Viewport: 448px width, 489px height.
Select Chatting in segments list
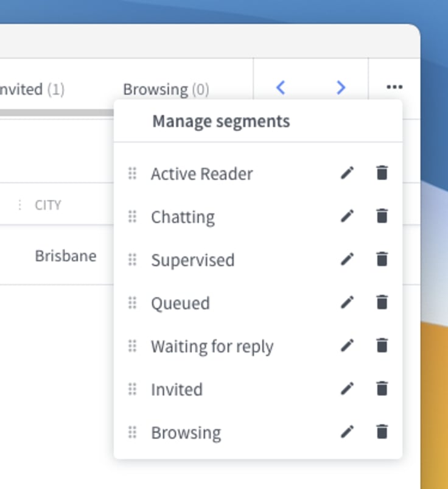click(183, 217)
